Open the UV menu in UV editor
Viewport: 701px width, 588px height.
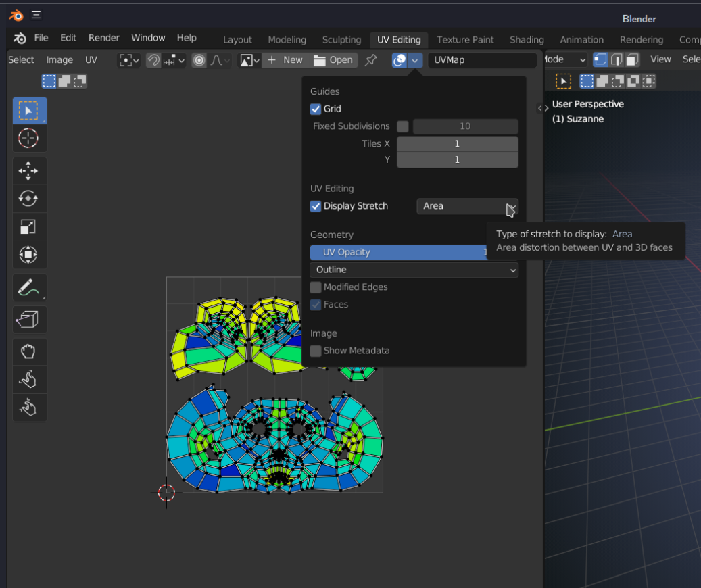tap(91, 60)
